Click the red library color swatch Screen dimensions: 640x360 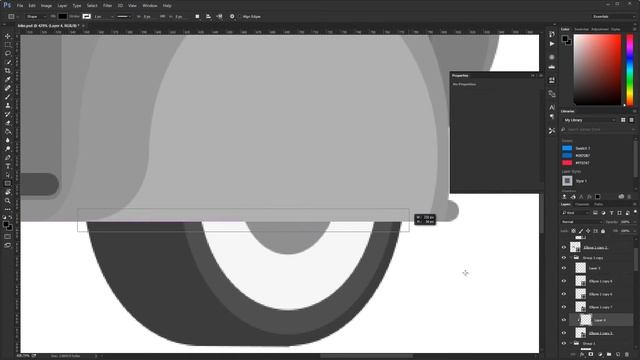point(567,163)
